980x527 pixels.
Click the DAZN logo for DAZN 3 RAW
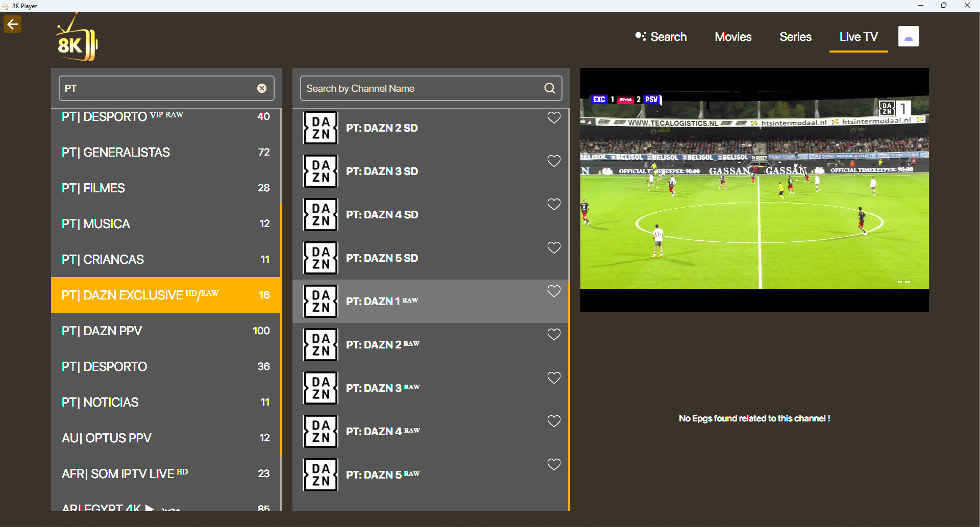pyautogui.click(x=321, y=388)
